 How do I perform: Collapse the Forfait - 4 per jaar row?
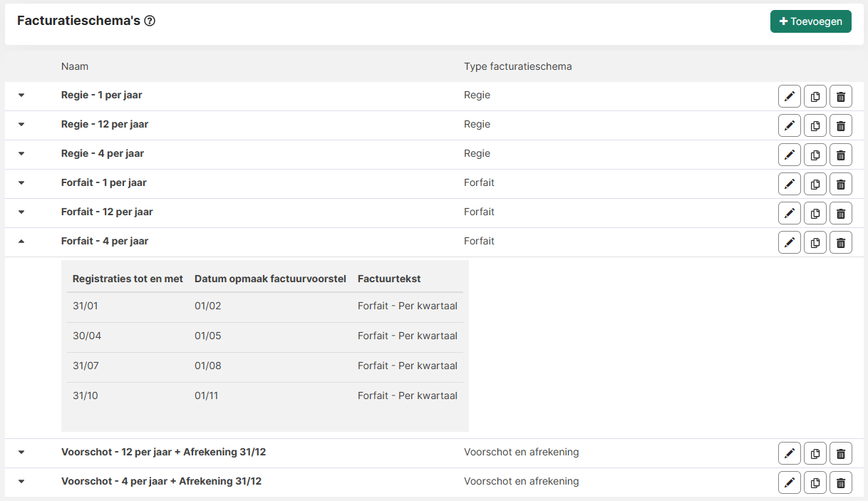(x=21, y=242)
